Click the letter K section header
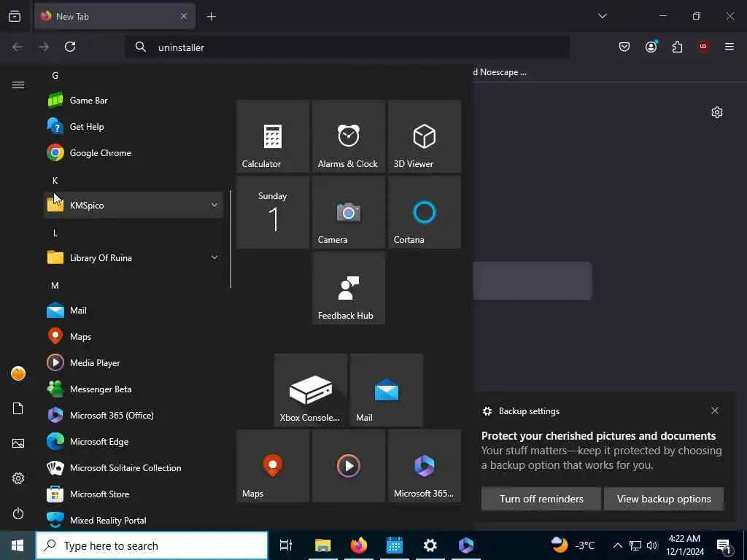This screenshot has width=747, height=560. [x=55, y=181]
